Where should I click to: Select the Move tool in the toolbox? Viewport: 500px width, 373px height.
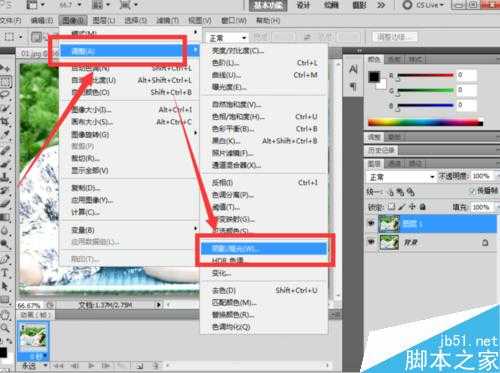pyautogui.click(x=5, y=68)
